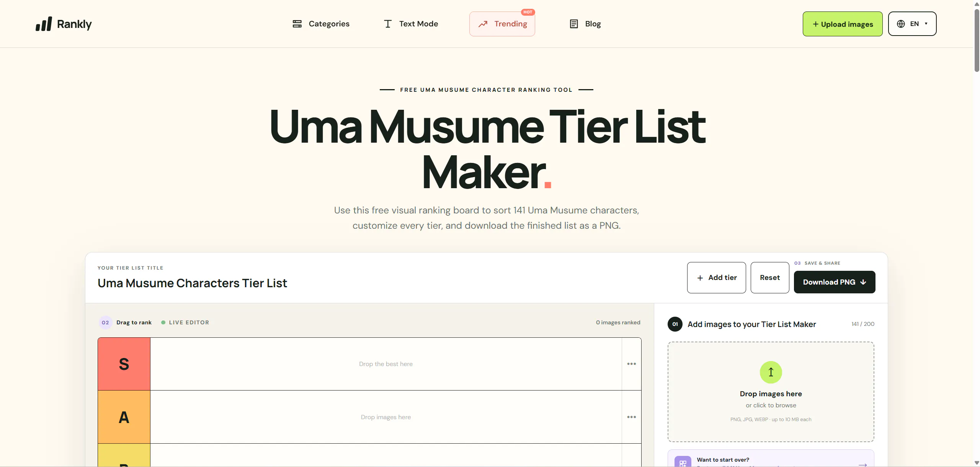Click the Add tier button

[717, 278]
